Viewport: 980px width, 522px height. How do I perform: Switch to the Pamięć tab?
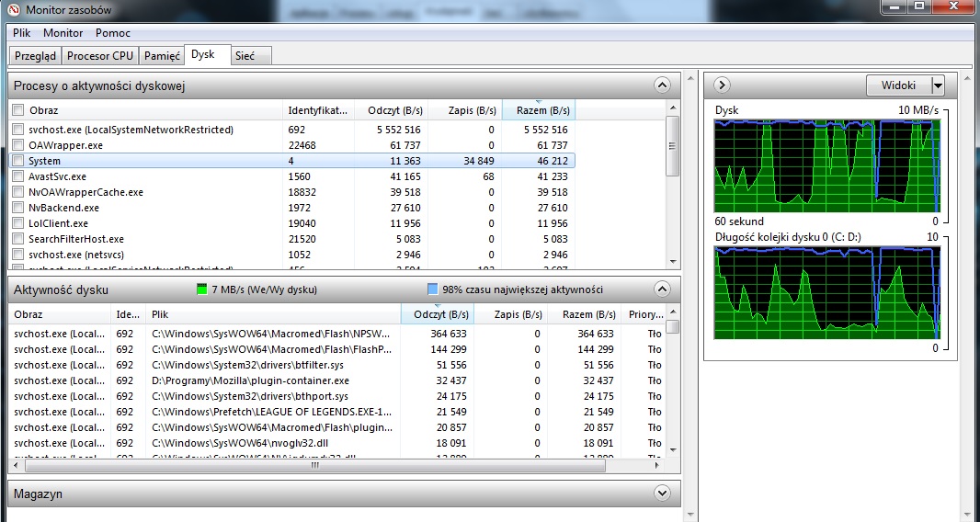tap(162, 56)
